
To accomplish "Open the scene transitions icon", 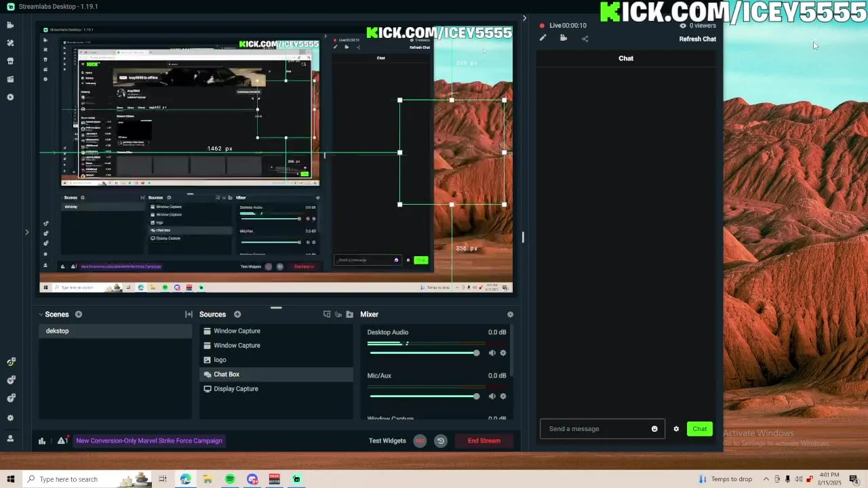I will click(x=189, y=314).
